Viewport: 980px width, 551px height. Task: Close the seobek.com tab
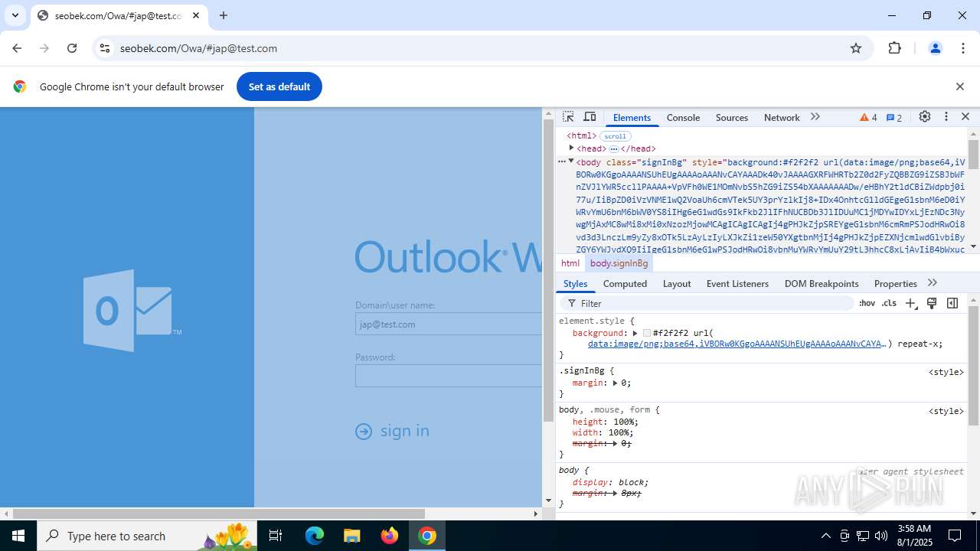196,15
